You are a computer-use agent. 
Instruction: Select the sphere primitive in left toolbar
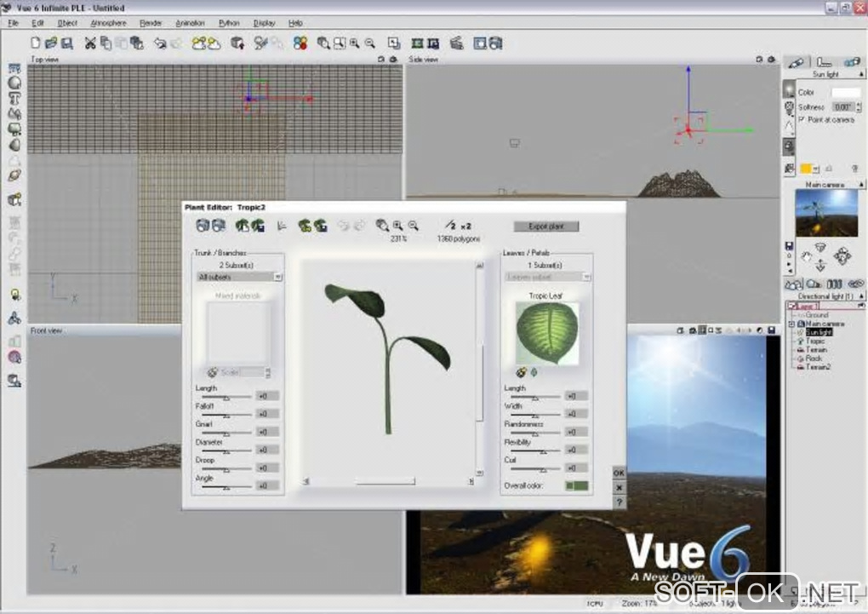pyautogui.click(x=15, y=83)
